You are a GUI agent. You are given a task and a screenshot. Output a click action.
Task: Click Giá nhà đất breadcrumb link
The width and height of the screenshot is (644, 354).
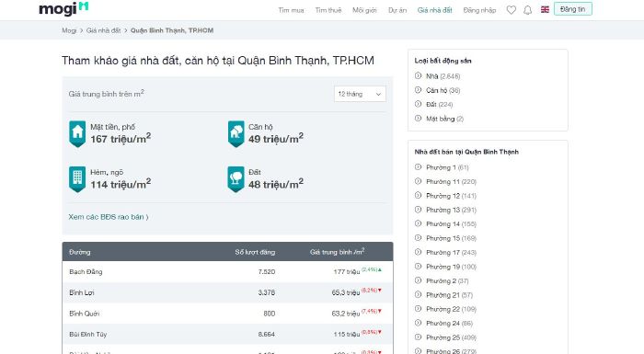click(x=103, y=30)
